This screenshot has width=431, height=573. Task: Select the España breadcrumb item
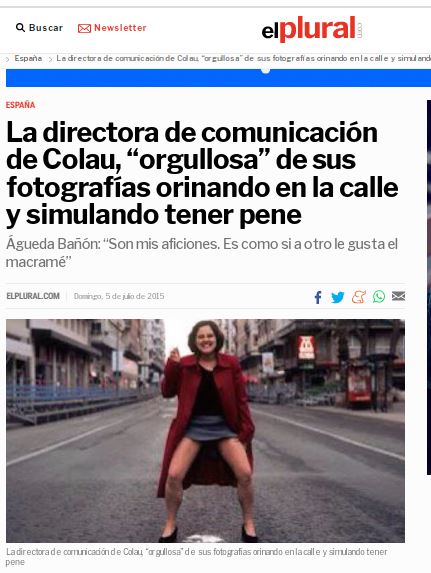click(28, 58)
